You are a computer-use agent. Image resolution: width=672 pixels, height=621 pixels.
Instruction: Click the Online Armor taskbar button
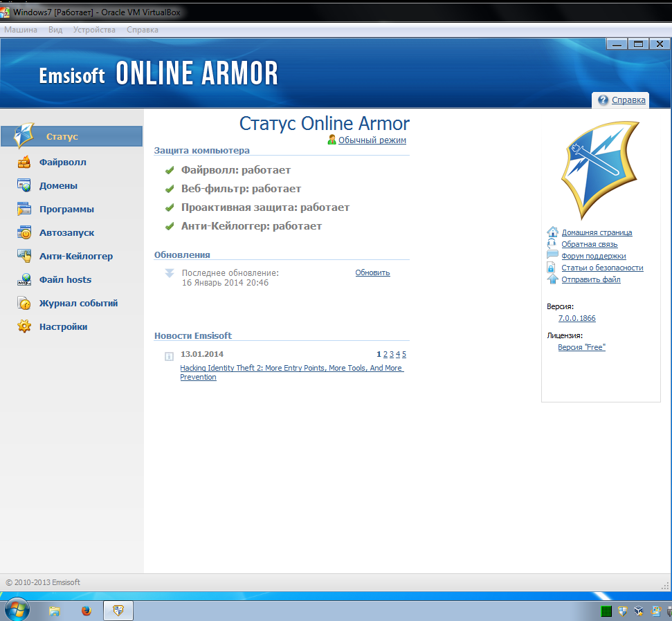click(x=118, y=611)
